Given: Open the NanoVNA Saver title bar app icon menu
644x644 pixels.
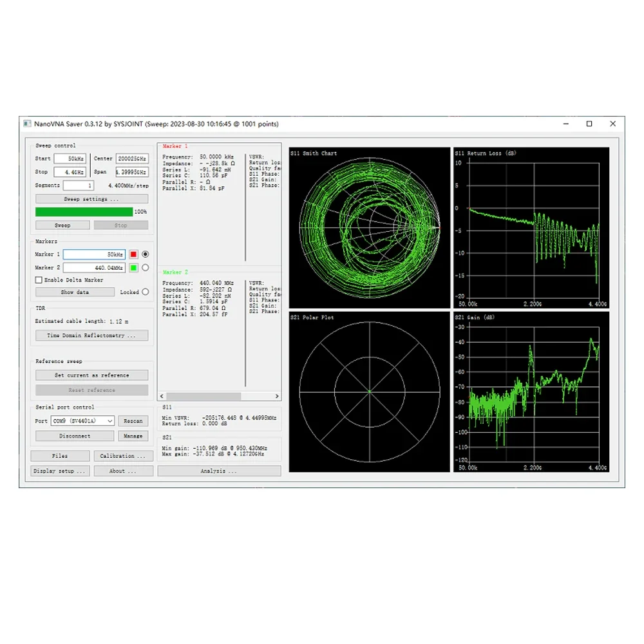Looking at the screenshot, I should pyautogui.click(x=26, y=124).
